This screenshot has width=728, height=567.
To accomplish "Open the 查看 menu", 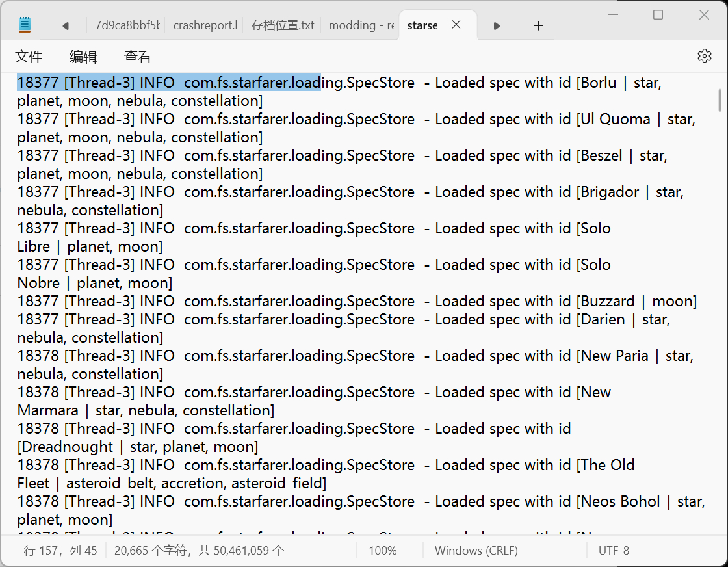I will click(x=138, y=57).
